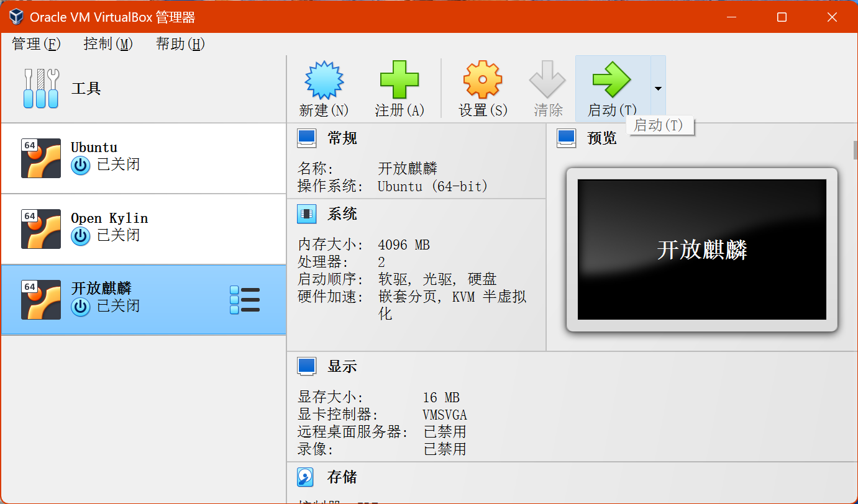This screenshot has height=504, width=858.
Task: Click the 名称 value 开放麒麟
Action: point(408,168)
